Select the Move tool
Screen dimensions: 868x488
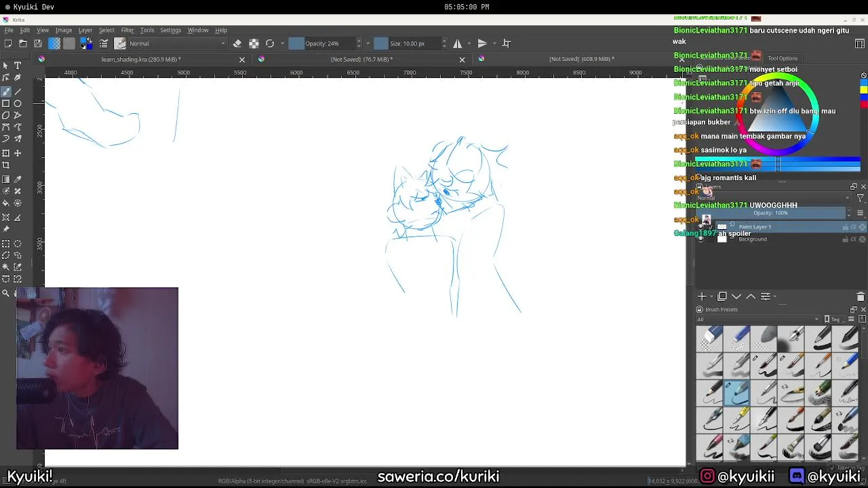click(x=18, y=153)
